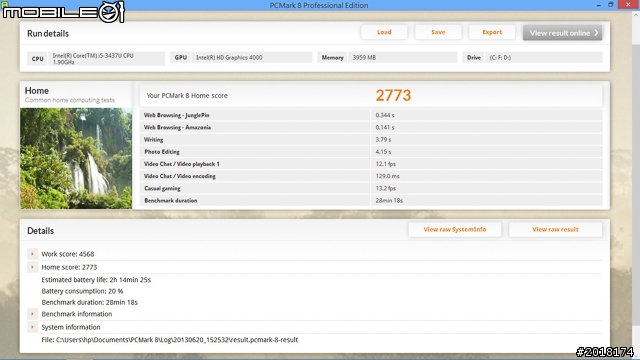
Task: Close the PCMark 8 window
Action: [x=628, y=5]
